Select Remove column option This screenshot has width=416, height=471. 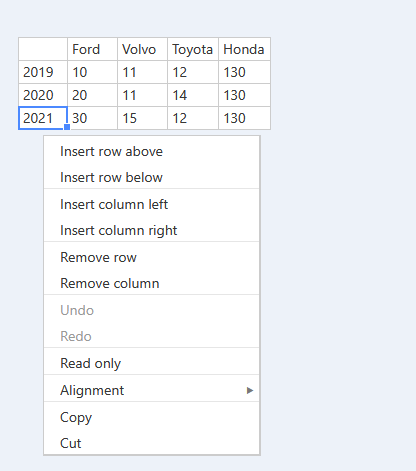coord(152,283)
